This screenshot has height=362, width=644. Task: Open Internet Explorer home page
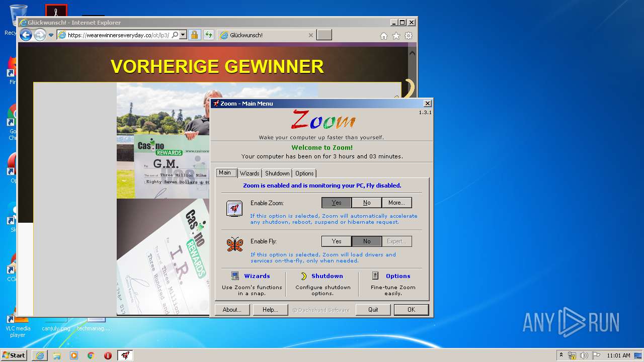click(x=384, y=36)
